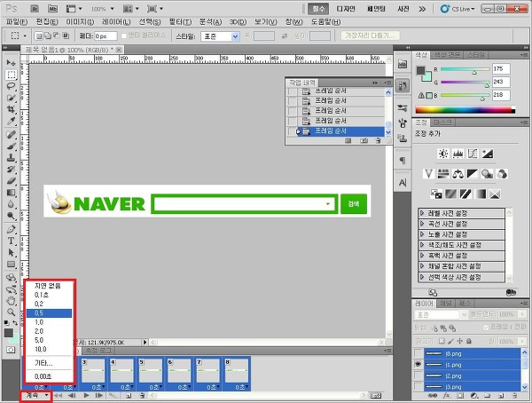
Task: Toggle visibility of j3.png layer
Action: tap(418, 387)
